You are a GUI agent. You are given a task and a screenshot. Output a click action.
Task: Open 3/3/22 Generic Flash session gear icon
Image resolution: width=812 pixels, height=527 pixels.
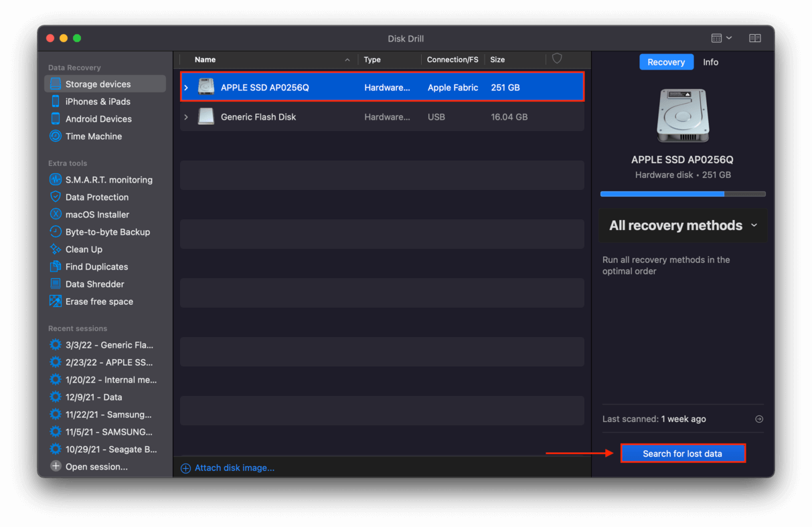[56, 345]
